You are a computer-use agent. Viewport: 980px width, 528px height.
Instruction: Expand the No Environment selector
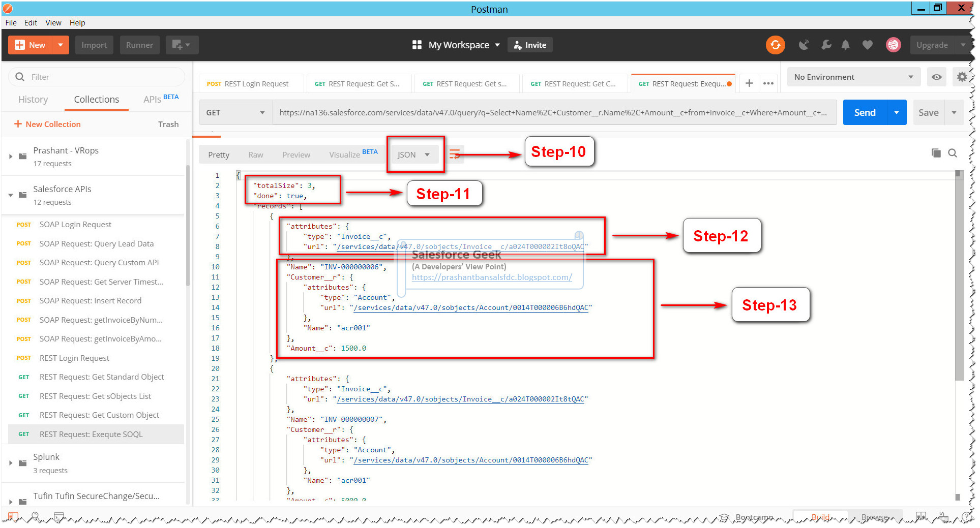(853, 77)
